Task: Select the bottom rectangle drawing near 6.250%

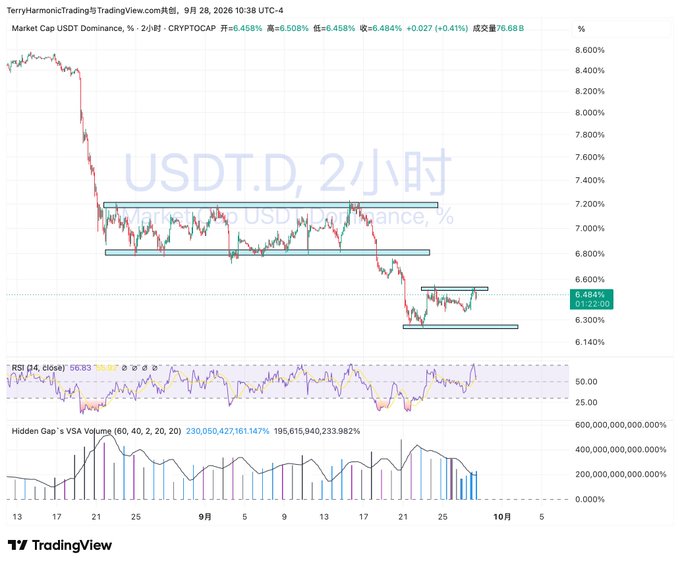Action: pos(461,327)
